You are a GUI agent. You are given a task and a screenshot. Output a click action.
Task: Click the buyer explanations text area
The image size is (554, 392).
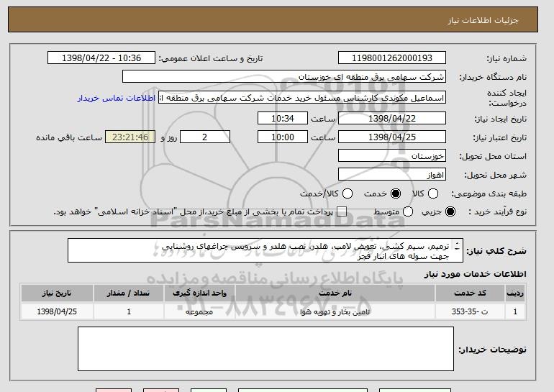265,349
